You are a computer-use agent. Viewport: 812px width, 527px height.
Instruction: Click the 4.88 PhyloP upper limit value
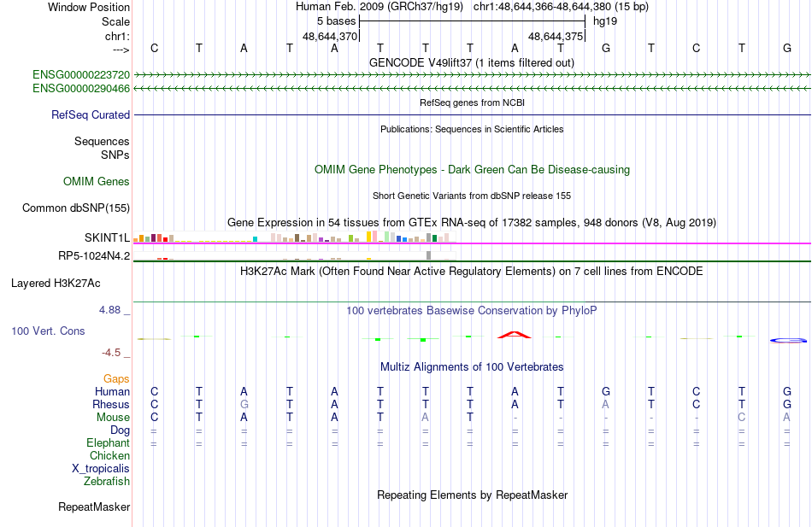[x=109, y=310]
